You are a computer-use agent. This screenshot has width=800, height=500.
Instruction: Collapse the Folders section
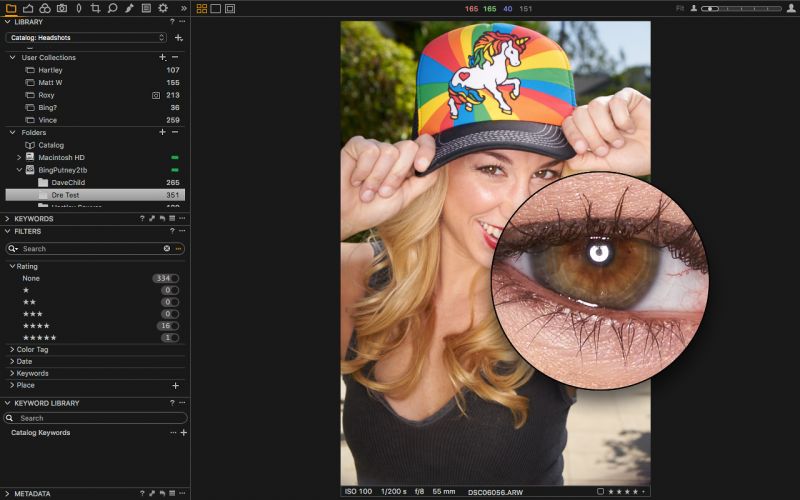13,132
